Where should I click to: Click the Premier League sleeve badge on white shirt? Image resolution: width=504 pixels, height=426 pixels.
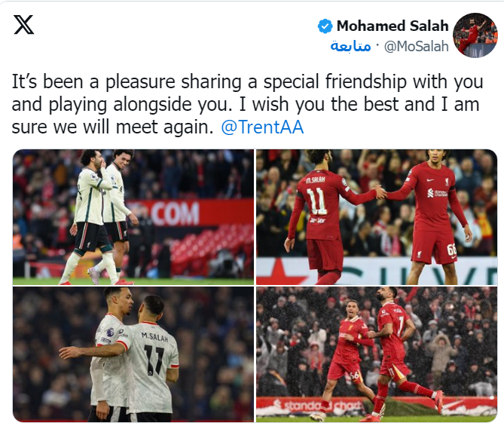(x=109, y=331)
